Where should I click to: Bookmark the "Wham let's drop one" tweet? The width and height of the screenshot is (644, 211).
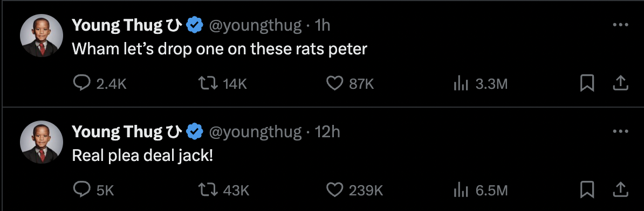[587, 84]
